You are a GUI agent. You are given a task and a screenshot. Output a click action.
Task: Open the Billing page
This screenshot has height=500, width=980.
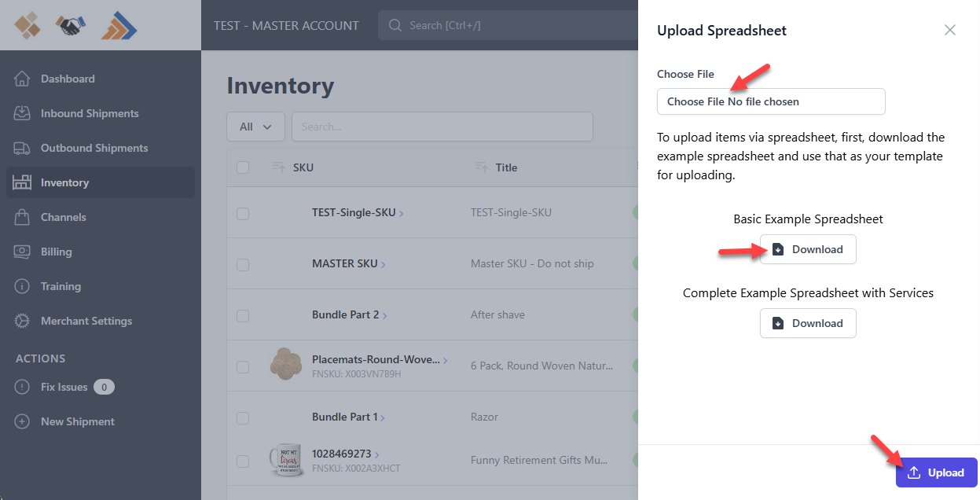pos(101,252)
